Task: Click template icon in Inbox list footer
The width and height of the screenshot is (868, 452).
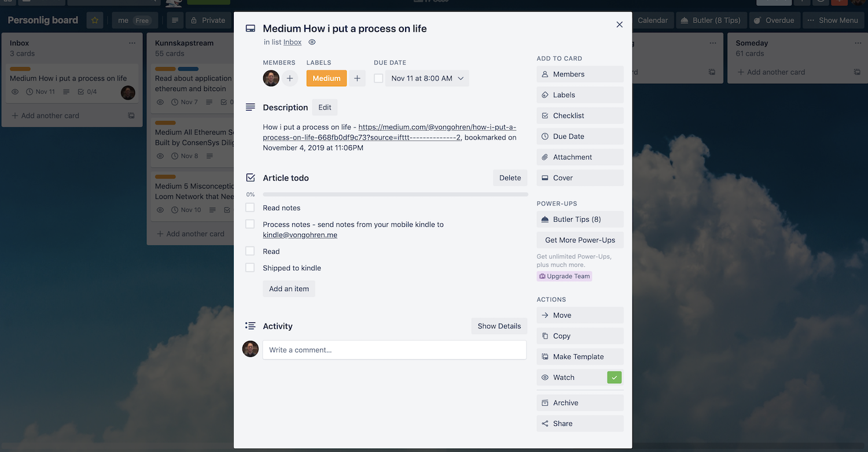Action: [x=131, y=116]
